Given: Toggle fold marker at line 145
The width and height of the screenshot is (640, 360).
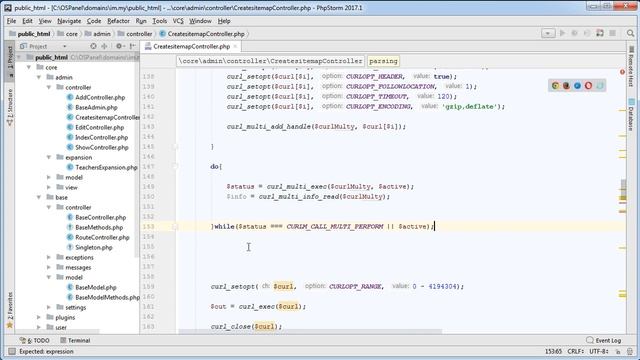Looking at the screenshot, I should point(175,146).
